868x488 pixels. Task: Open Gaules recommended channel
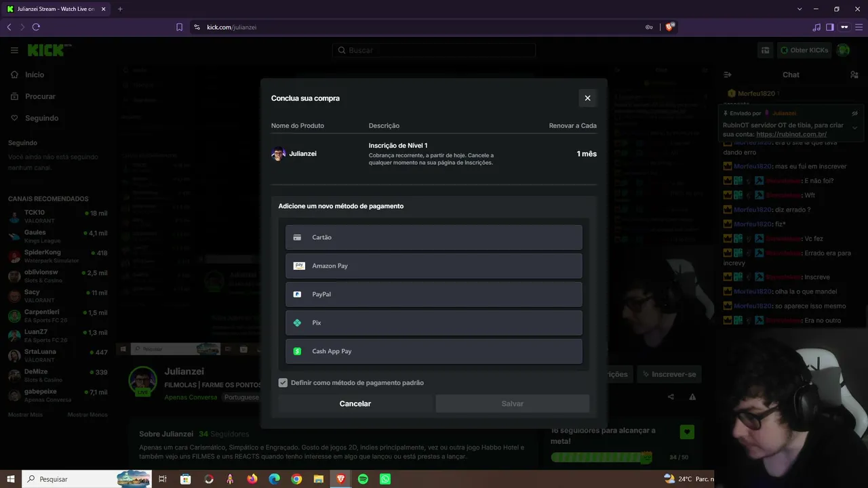click(x=58, y=236)
